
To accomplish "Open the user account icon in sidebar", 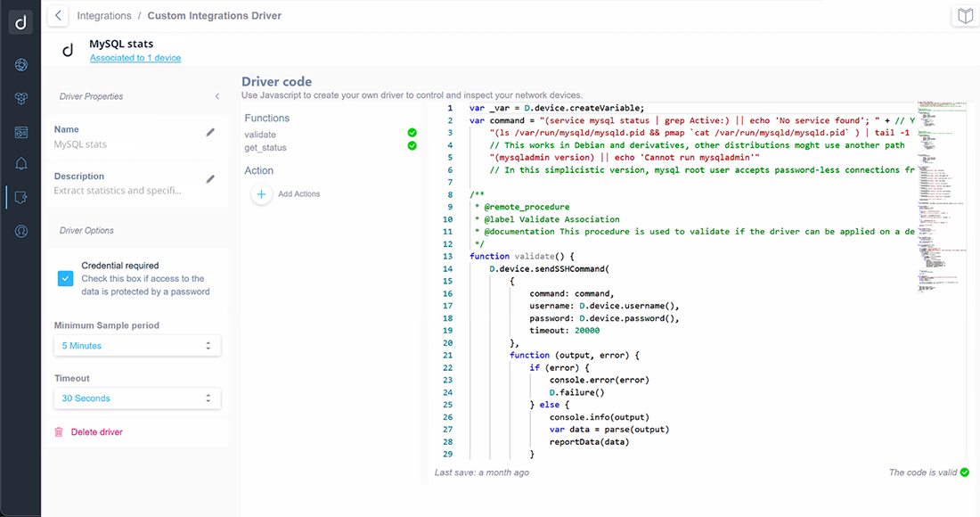I will click(21, 231).
